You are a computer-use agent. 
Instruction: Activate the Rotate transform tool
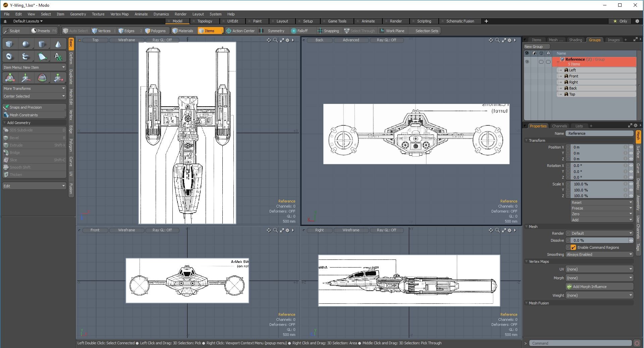42,78
